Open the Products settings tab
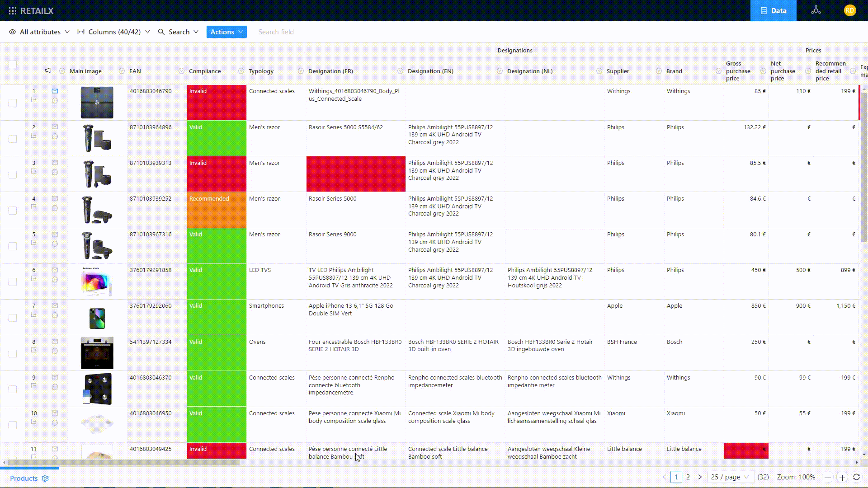This screenshot has width=868, height=488. tap(45, 479)
